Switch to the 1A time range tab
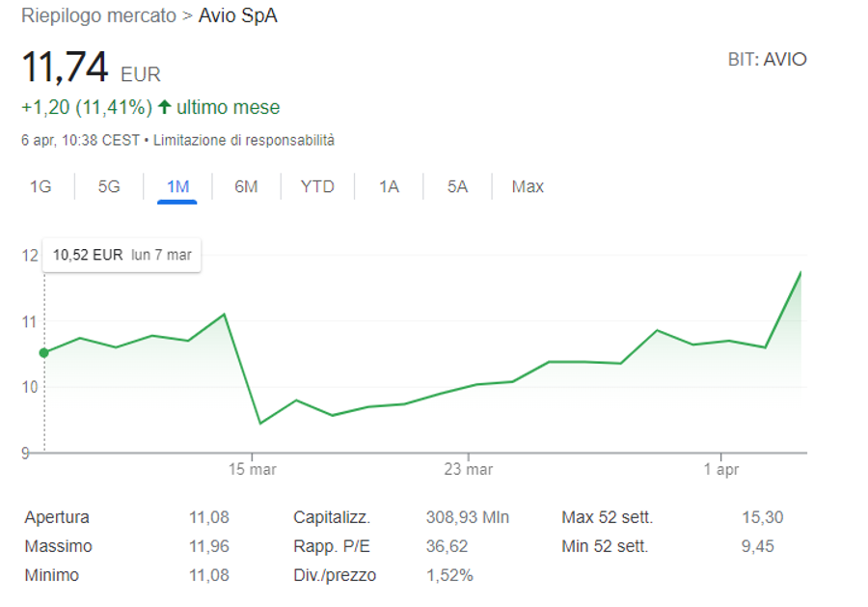Image resolution: width=868 pixels, height=607 pixels. coord(389,186)
